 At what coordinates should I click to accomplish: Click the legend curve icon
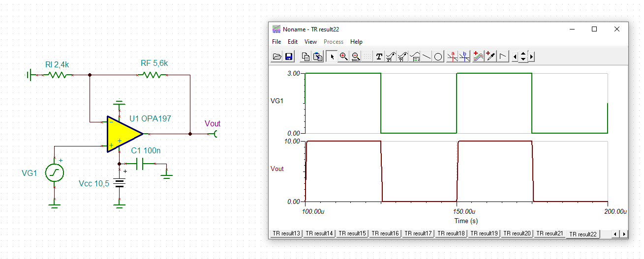415,57
